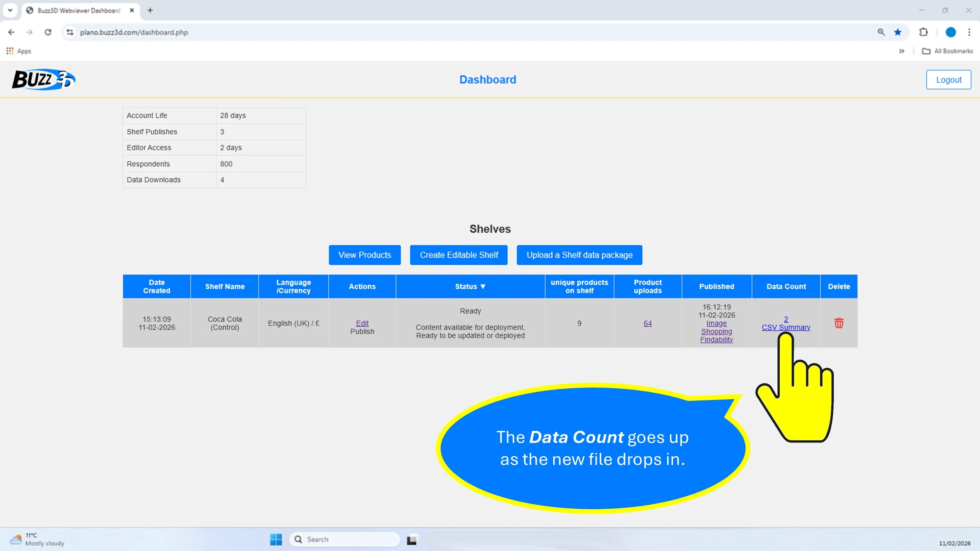Click the Buzz3D logo
This screenshot has width=980, height=551.
(x=44, y=80)
